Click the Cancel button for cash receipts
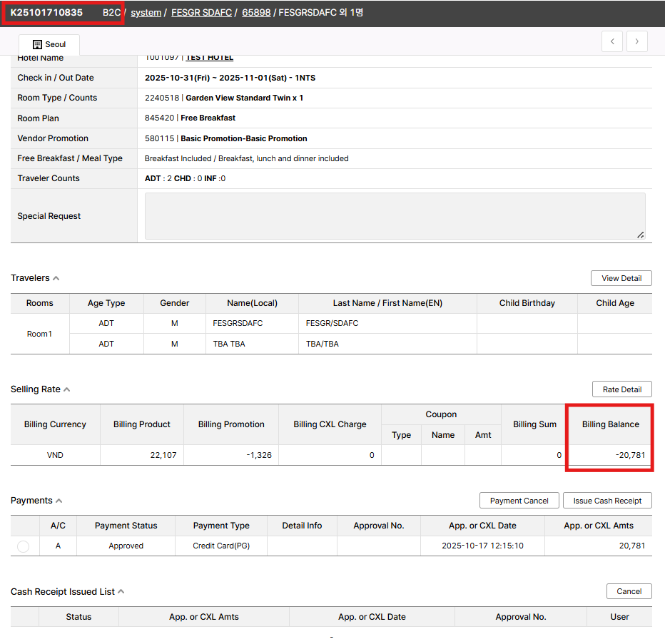This screenshot has height=644, width=665. click(x=629, y=591)
